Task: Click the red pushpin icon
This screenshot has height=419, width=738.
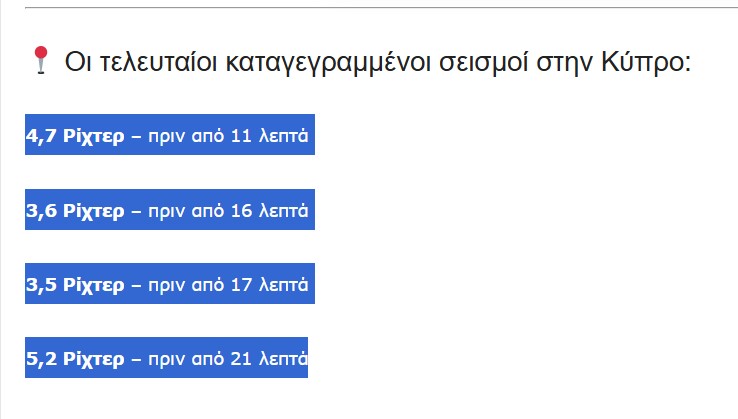Action: [40, 60]
